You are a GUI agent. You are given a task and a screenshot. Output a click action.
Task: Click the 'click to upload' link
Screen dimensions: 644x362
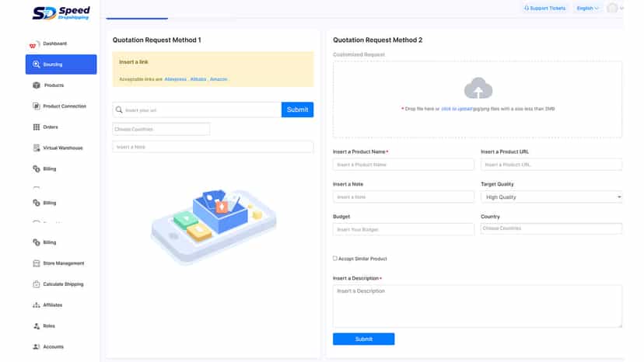coord(457,109)
